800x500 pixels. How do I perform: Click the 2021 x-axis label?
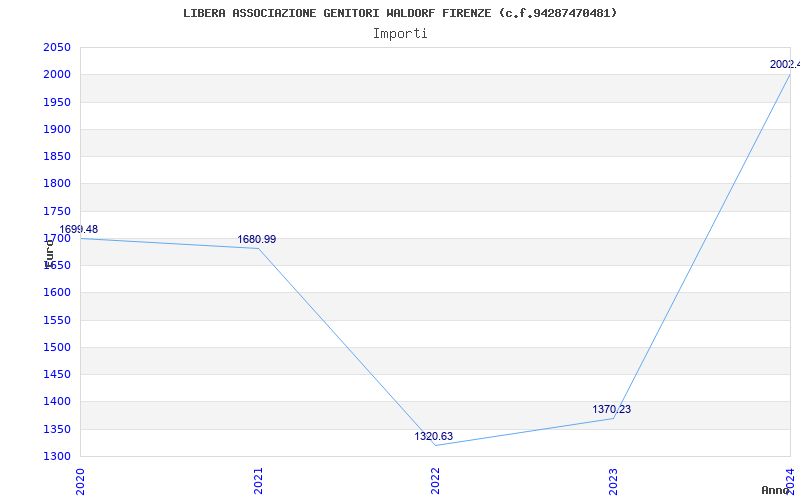point(258,481)
